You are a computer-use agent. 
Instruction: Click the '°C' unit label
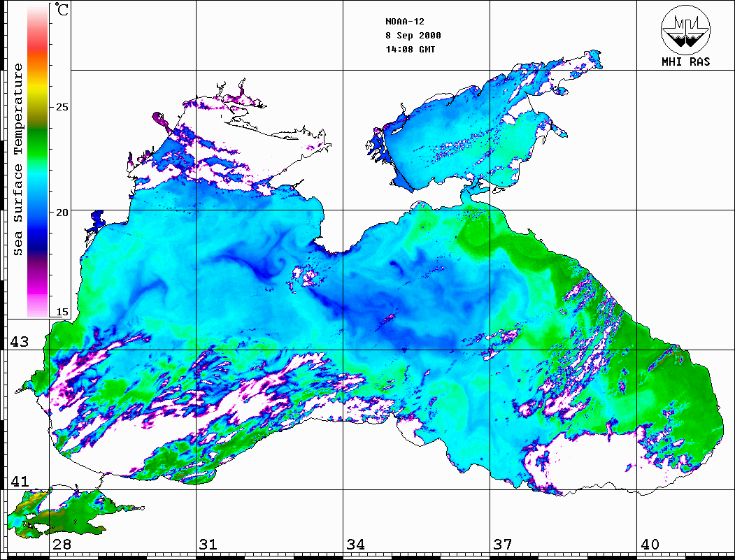tap(62, 9)
